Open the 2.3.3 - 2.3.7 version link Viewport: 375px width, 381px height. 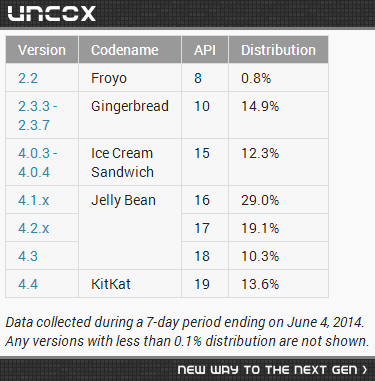pyautogui.click(x=38, y=116)
